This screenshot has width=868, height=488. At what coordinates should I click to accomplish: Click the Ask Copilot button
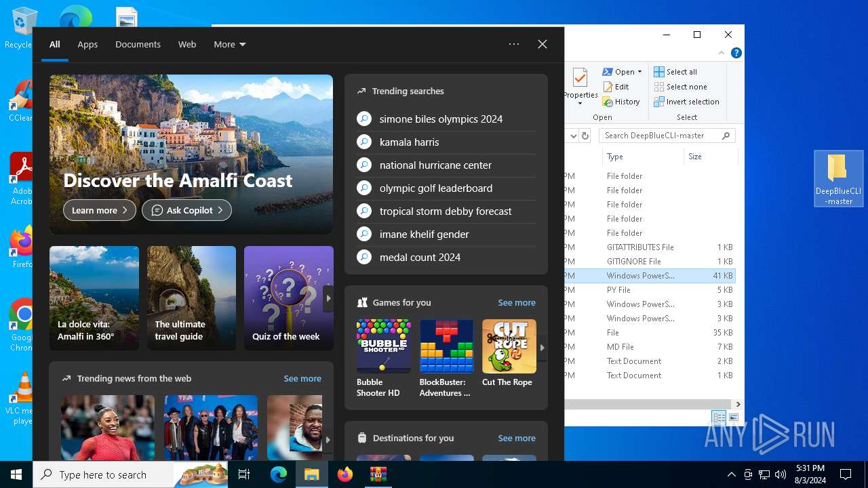coord(186,210)
